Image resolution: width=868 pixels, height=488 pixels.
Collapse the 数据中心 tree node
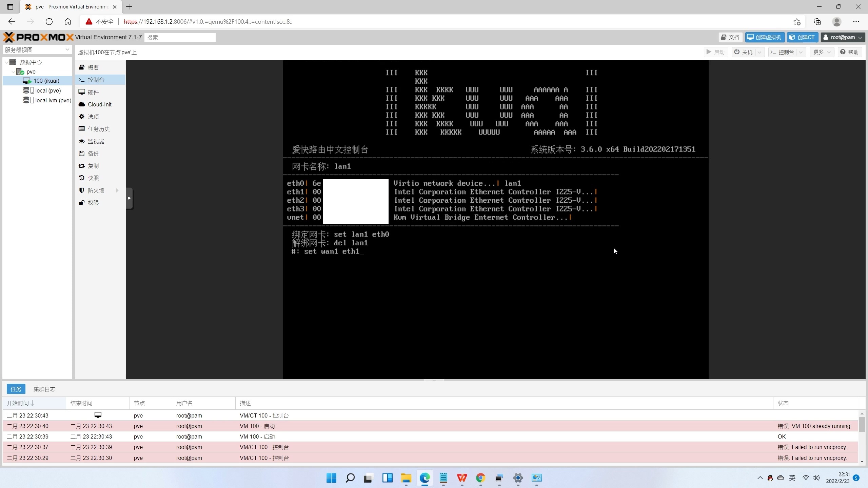click(x=6, y=62)
